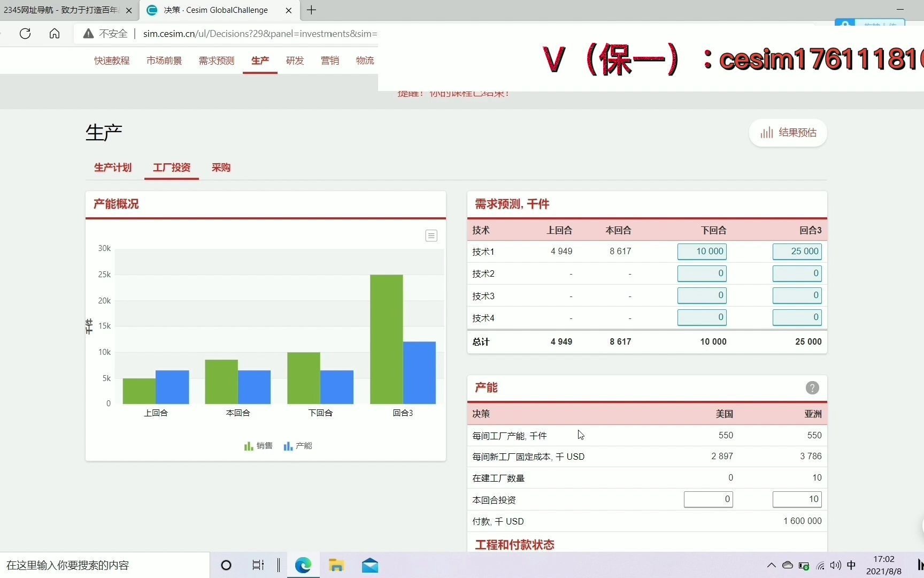Open the Mail app from taskbar
Image resolution: width=924 pixels, height=578 pixels.
(x=370, y=565)
